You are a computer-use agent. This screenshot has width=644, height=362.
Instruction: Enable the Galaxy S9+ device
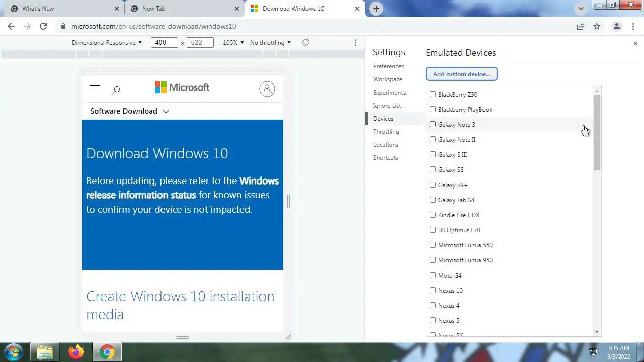tap(433, 185)
